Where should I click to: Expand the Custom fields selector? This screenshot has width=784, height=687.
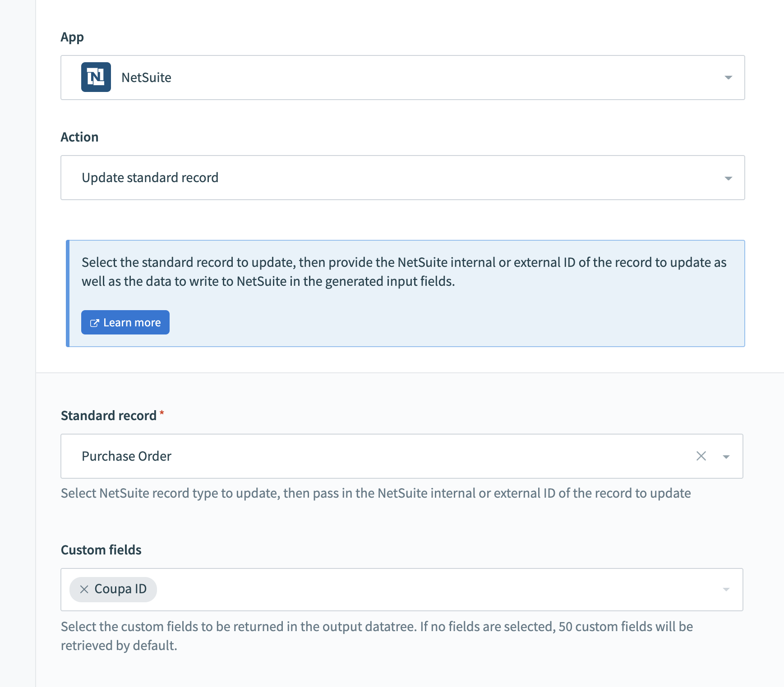[406, 589]
